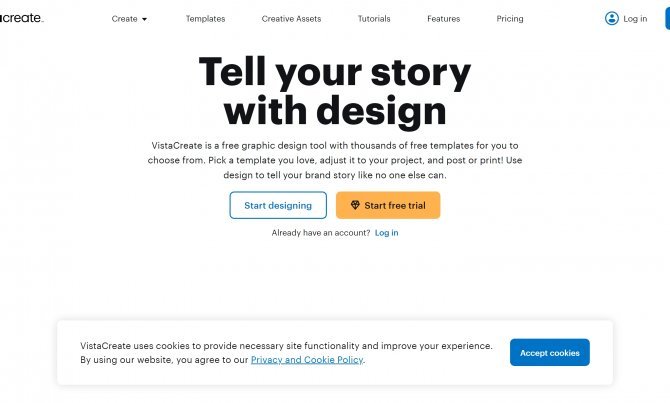Click the "Tell your story with design" heading
The image size is (670, 403).
[335, 91]
